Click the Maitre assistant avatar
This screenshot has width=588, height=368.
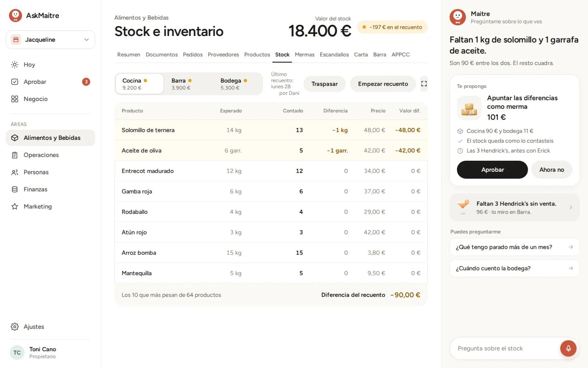tap(458, 17)
